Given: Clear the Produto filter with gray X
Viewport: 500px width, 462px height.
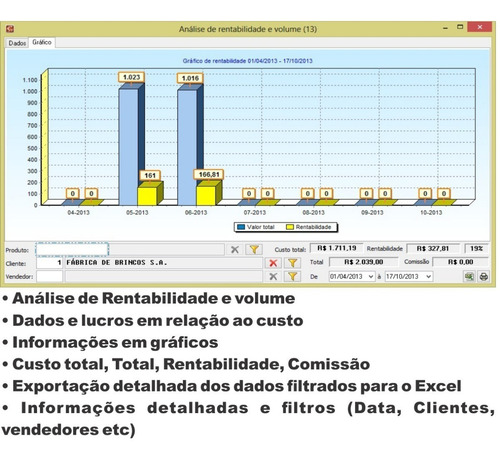Looking at the screenshot, I should click(235, 249).
